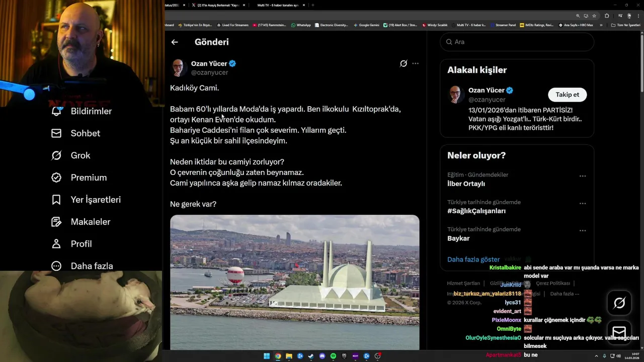The height and width of the screenshot is (362, 644).
Task: Open the #SağlıkÇalışanları trending topic
Action: [476, 211]
